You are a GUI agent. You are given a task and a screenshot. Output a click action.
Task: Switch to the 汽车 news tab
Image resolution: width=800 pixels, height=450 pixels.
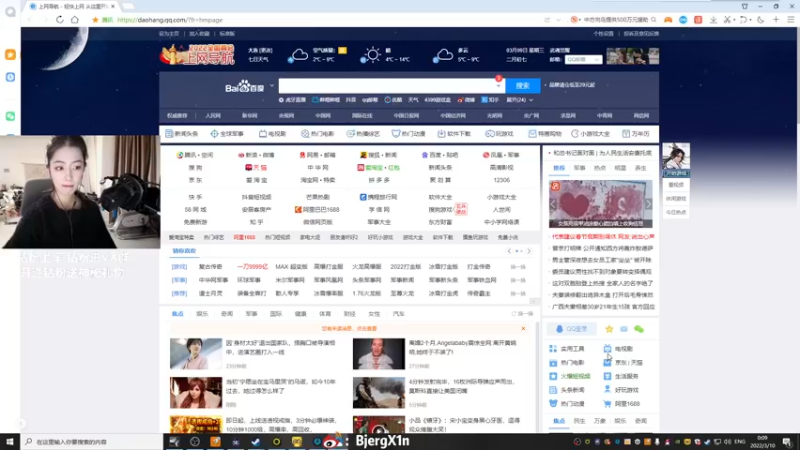(398, 314)
